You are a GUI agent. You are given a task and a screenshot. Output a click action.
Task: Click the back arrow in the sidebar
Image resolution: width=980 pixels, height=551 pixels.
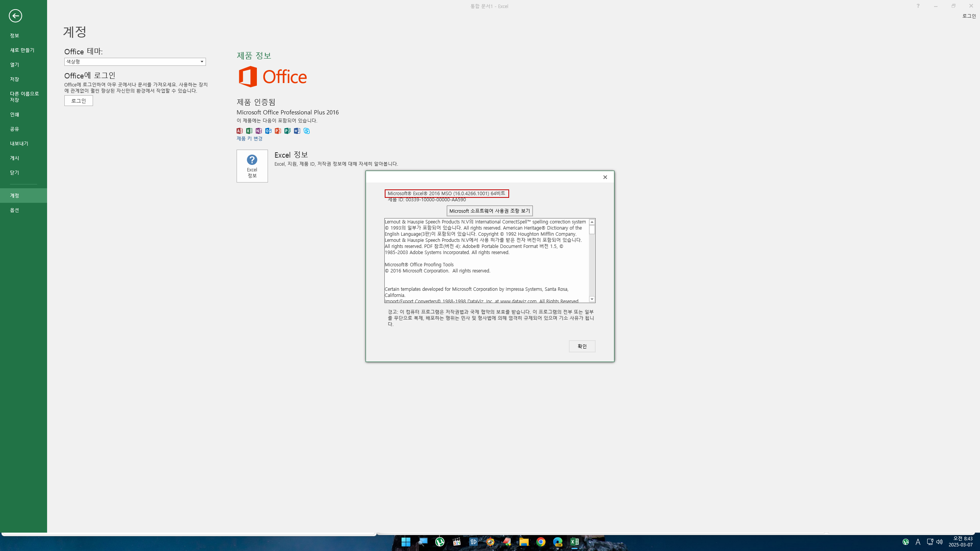pos(15,16)
